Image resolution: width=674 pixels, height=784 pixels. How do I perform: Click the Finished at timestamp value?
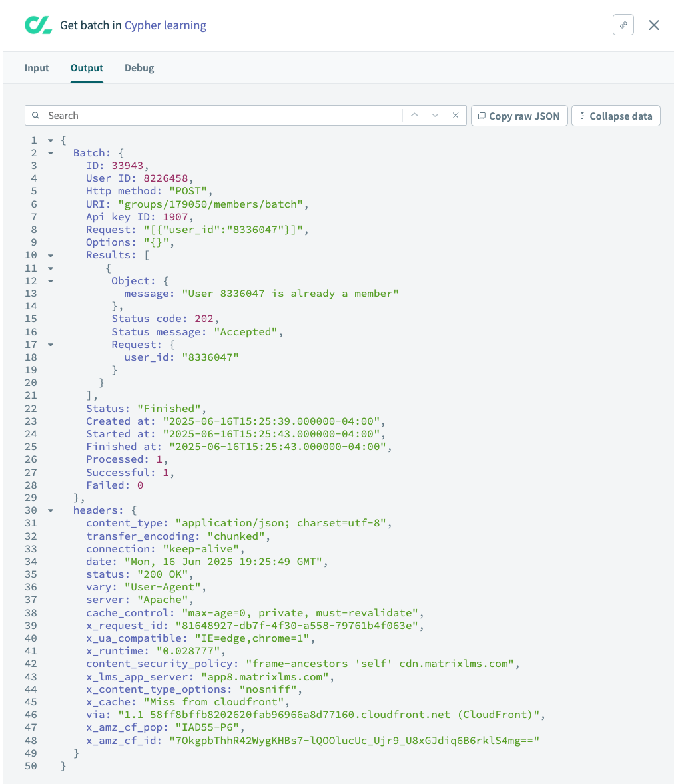coord(278,447)
